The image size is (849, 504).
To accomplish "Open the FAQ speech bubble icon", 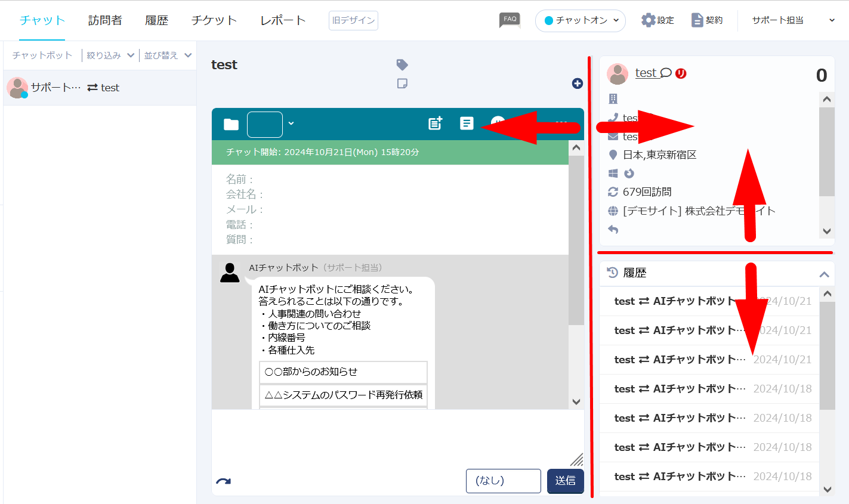I will 510,20.
